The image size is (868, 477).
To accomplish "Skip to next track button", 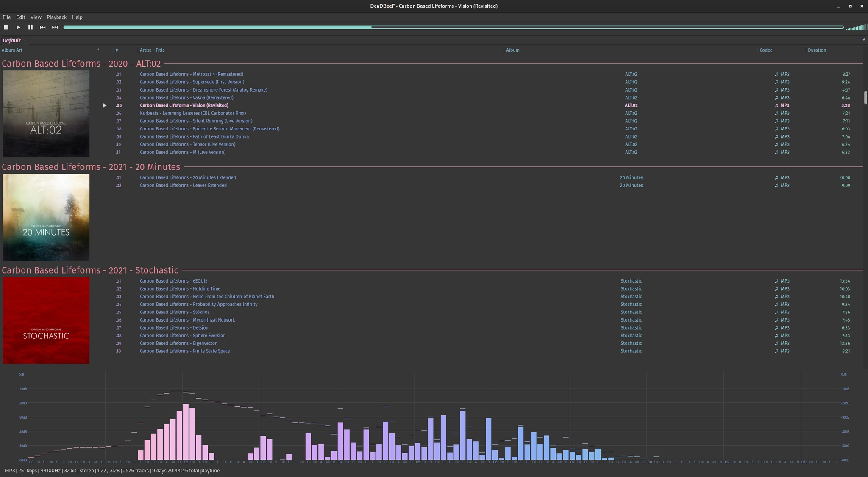I will point(55,27).
